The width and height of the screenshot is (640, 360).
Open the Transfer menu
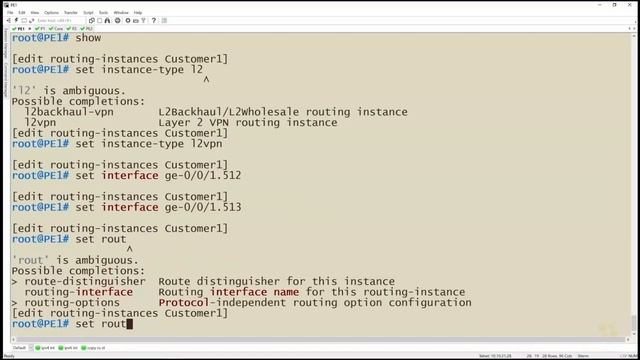pyautogui.click(x=71, y=13)
